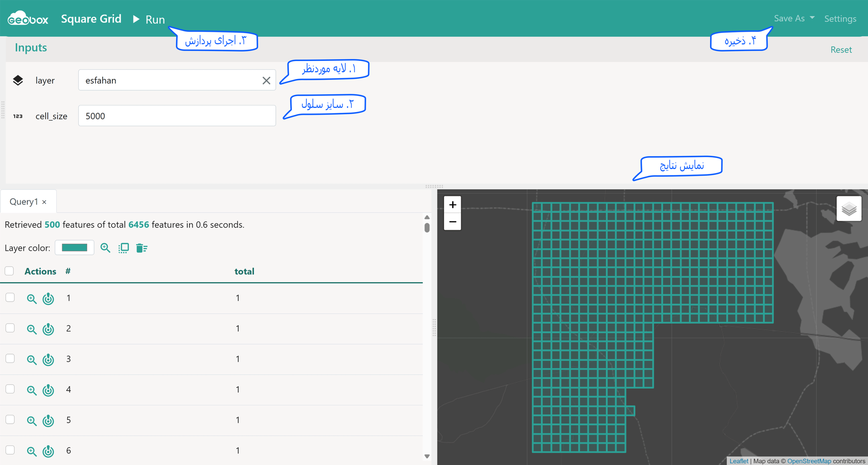Click the vertical splitter between table and map
Screen dimensions: 868x465
(x=434, y=327)
